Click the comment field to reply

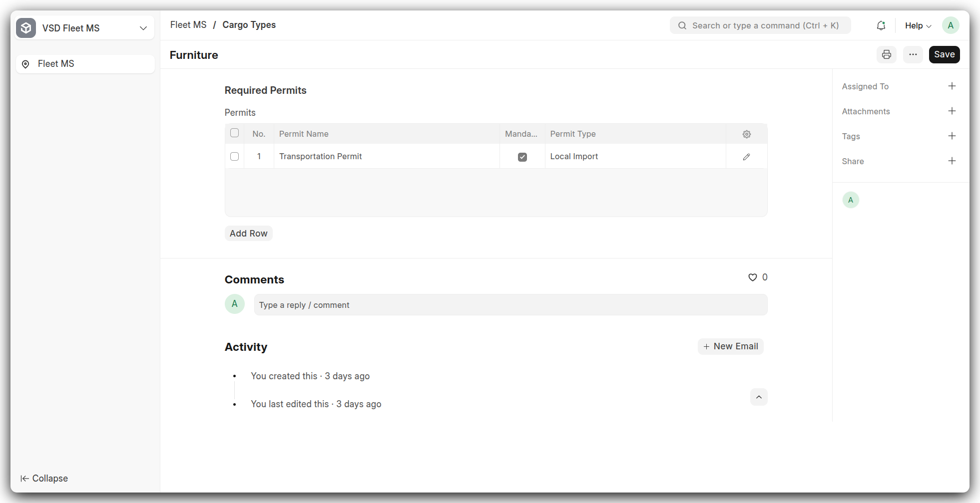[510, 305]
